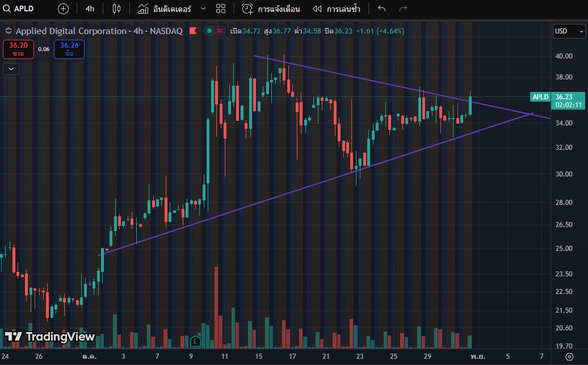Image resolution: width=588 pixels, height=365 pixels.
Task: Click the ปิด 36.23 close value
Action: [338, 31]
